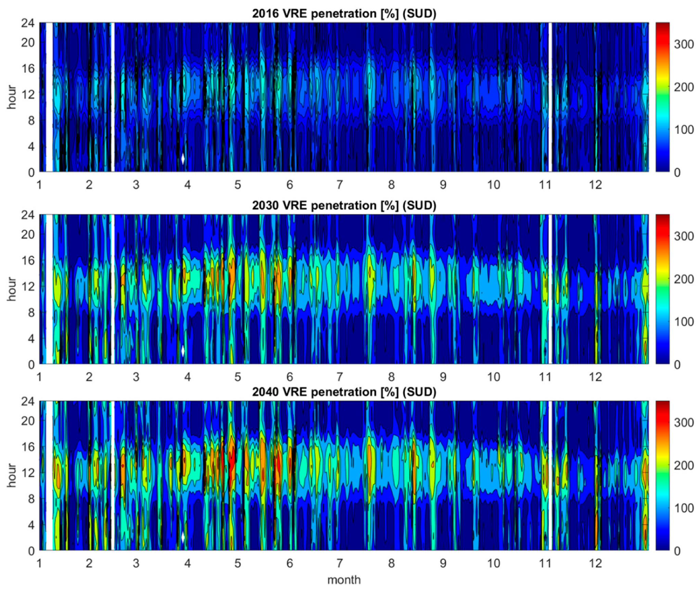This screenshot has width=700, height=591.
Task: Click the middle chart's colorbar
Action: (662, 289)
